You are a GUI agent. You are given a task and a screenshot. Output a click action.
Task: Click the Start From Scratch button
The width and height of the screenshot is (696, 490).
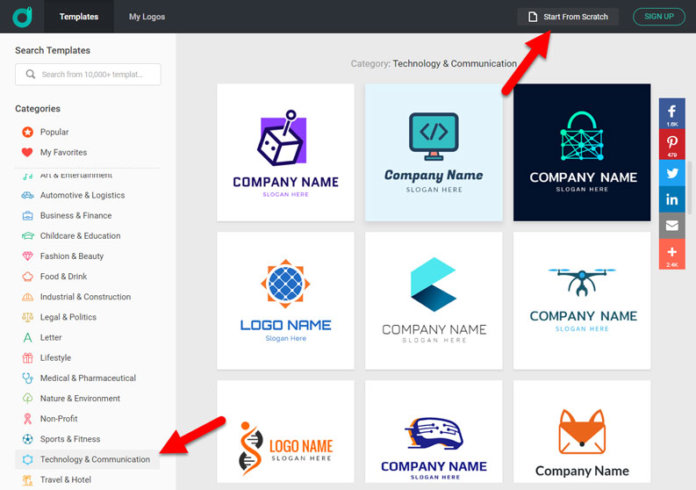(568, 17)
